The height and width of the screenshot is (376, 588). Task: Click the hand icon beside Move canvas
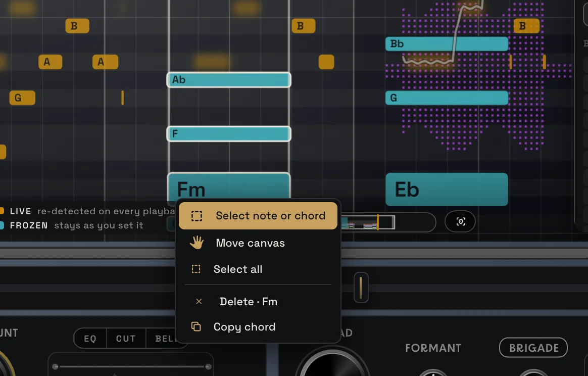[x=197, y=243]
